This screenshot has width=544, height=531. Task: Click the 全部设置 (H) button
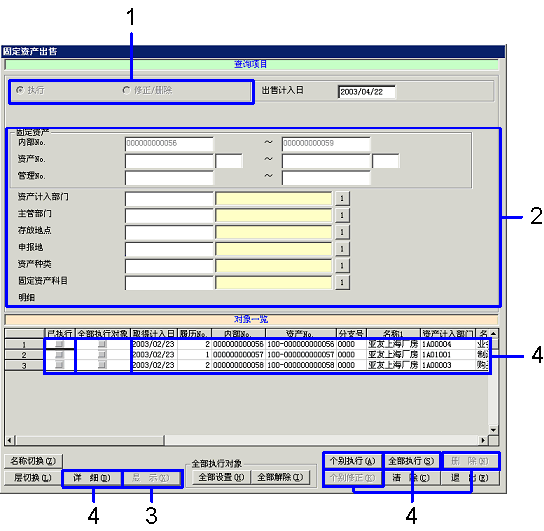[221, 478]
